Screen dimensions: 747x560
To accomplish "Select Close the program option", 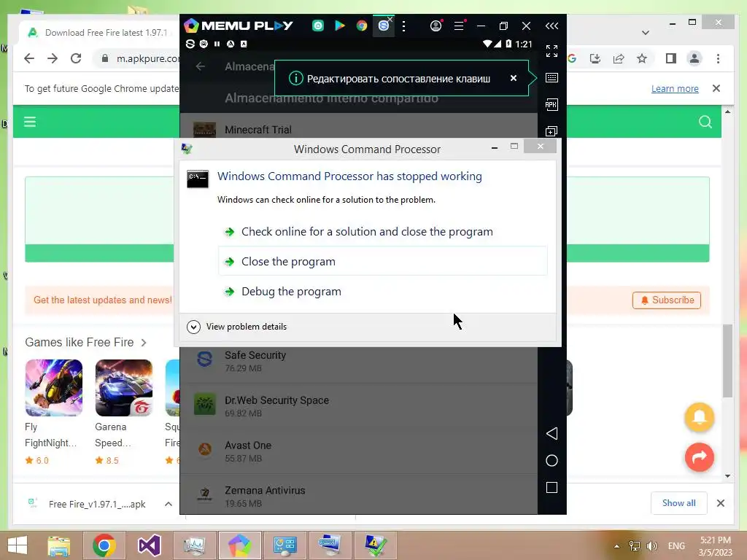I will pyautogui.click(x=382, y=262).
